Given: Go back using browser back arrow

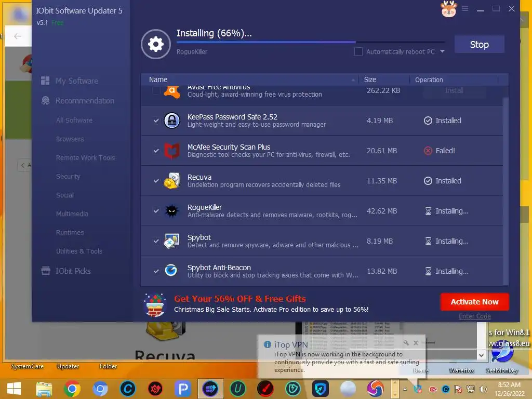Looking at the screenshot, I should (x=18, y=36).
